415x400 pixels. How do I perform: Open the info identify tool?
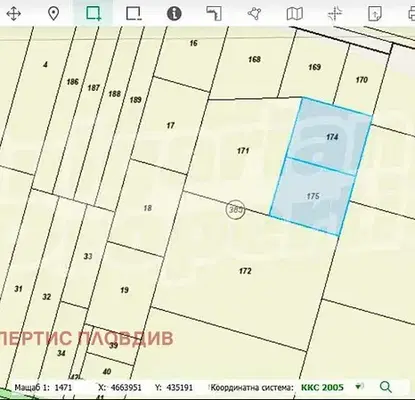coord(174,14)
